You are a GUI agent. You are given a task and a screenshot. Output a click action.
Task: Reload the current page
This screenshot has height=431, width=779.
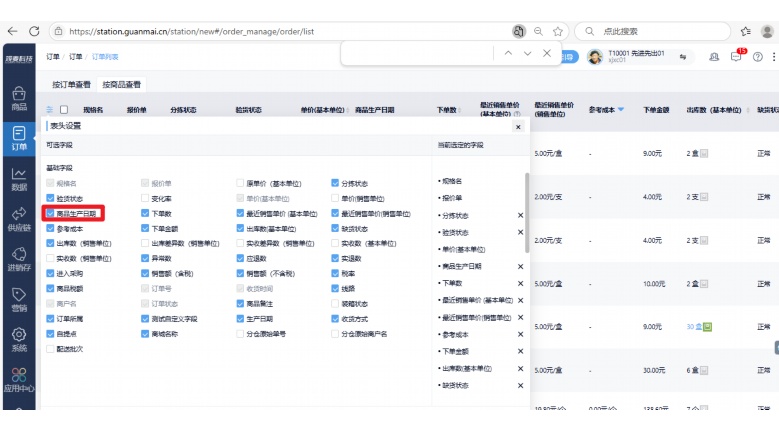pyautogui.click(x=34, y=31)
